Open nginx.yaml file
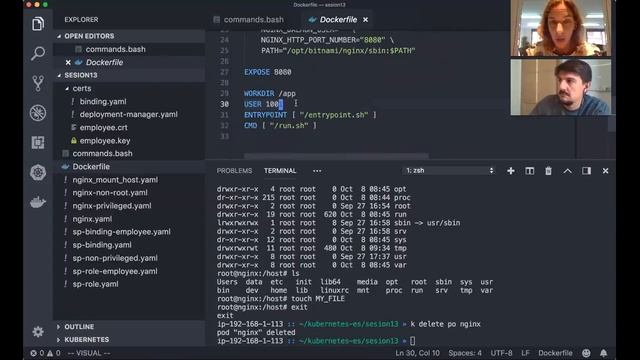 coord(92,219)
